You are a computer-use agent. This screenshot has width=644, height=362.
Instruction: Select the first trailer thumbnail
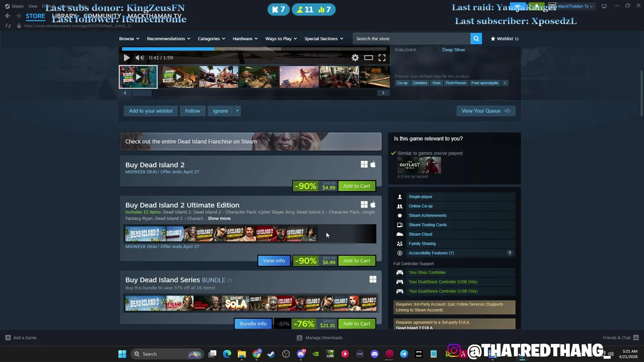[x=138, y=77]
